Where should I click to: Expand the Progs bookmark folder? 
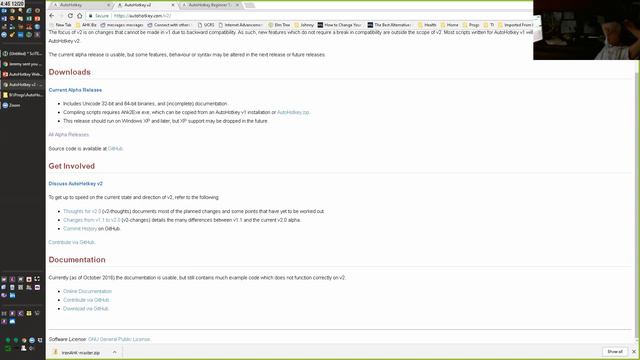tap(471, 25)
